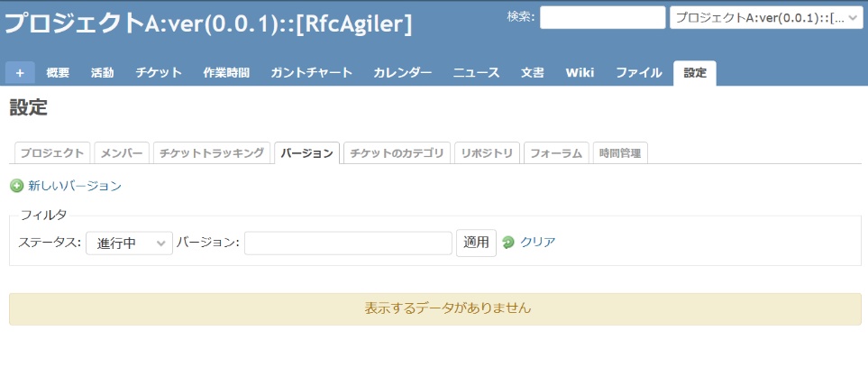Select the 設定 main menu tab

[695, 73]
